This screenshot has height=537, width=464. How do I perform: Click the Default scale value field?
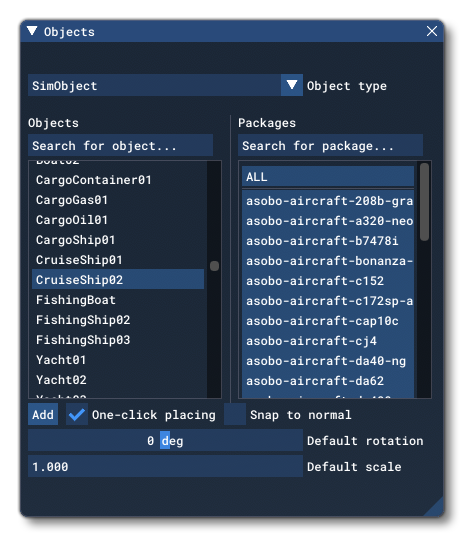[165, 466]
